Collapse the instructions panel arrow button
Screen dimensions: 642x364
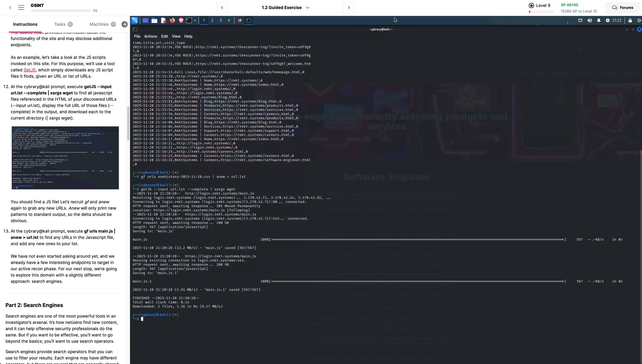[x=124, y=24]
